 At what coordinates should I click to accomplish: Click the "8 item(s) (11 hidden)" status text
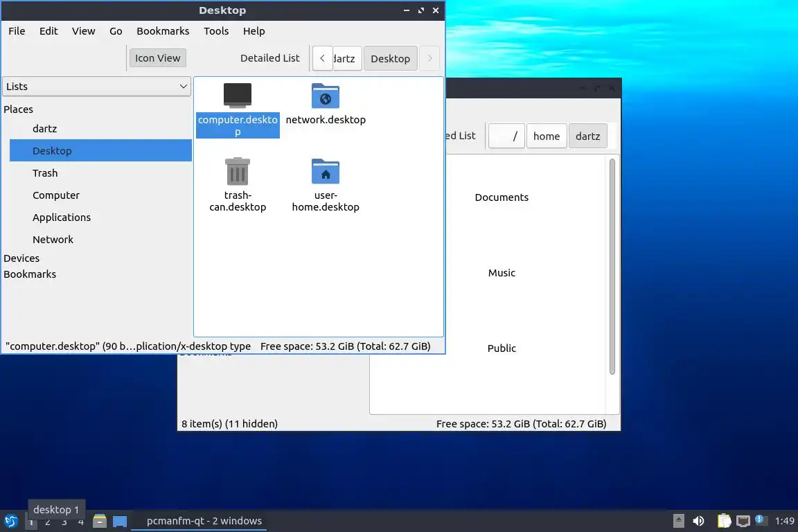click(x=229, y=423)
